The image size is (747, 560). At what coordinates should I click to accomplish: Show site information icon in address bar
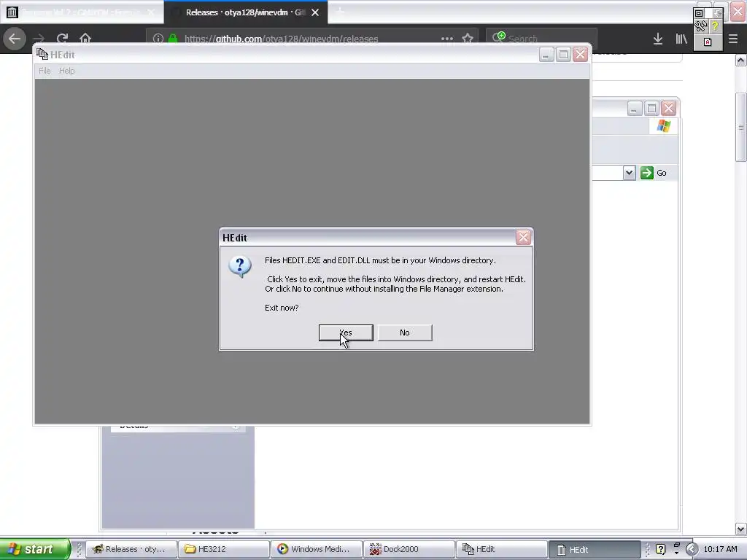[158, 39]
